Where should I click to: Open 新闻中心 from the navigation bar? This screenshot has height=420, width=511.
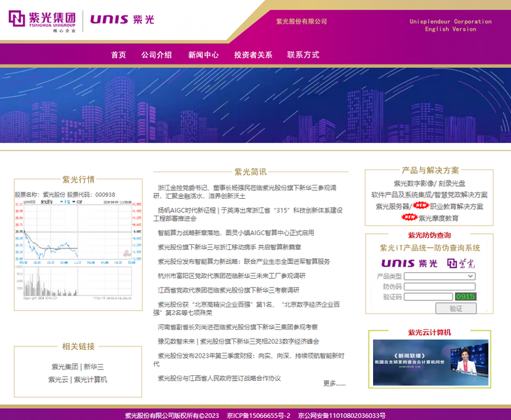[203, 55]
